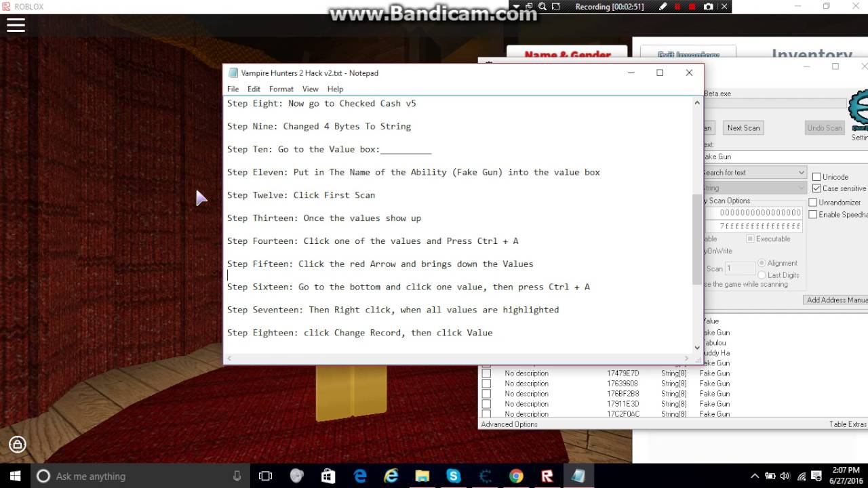The width and height of the screenshot is (868, 488).
Task: Open Notepad Edit menu
Action: (x=254, y=89)
